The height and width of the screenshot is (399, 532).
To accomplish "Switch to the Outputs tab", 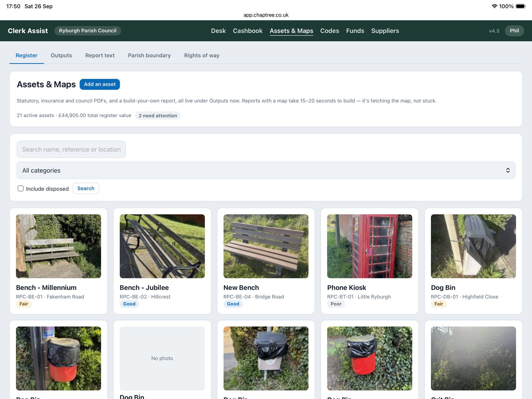I will click(x=61, y=55).
